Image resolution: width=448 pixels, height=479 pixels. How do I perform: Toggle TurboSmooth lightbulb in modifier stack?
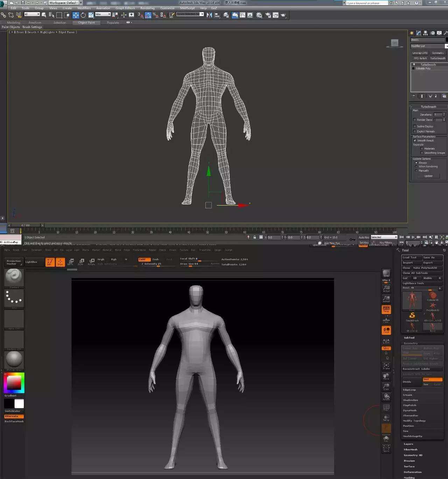414,65
